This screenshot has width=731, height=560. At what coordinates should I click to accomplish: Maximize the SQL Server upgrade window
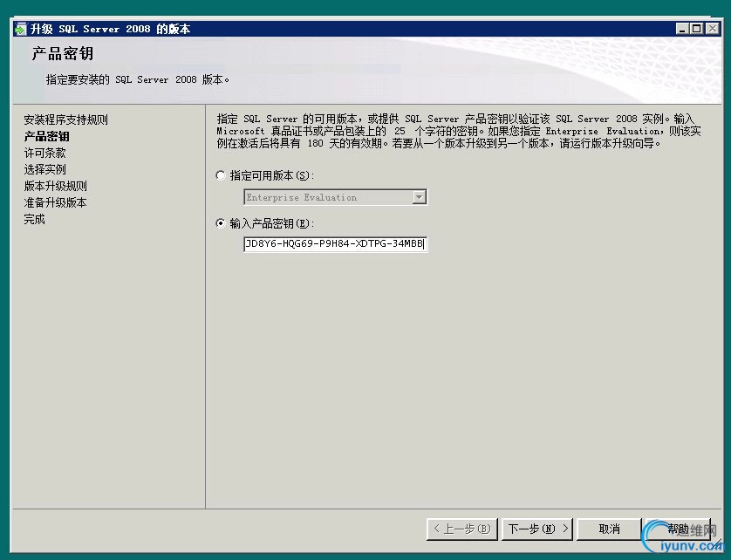(696, 29)
